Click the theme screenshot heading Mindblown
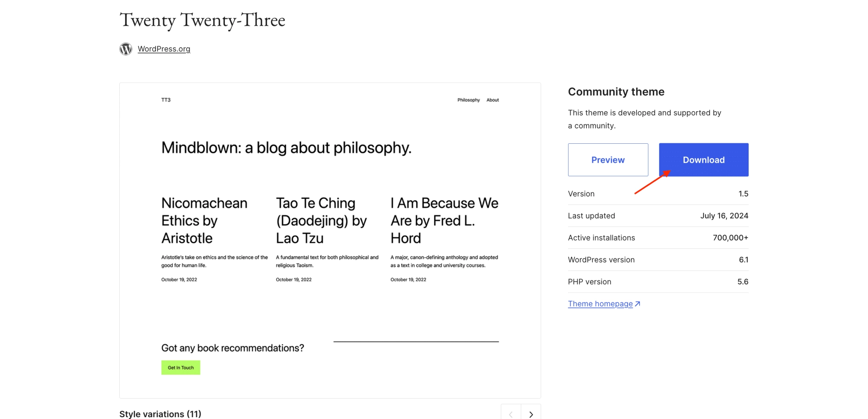This screenshot has width=868, height=419. tap(286, 148)
